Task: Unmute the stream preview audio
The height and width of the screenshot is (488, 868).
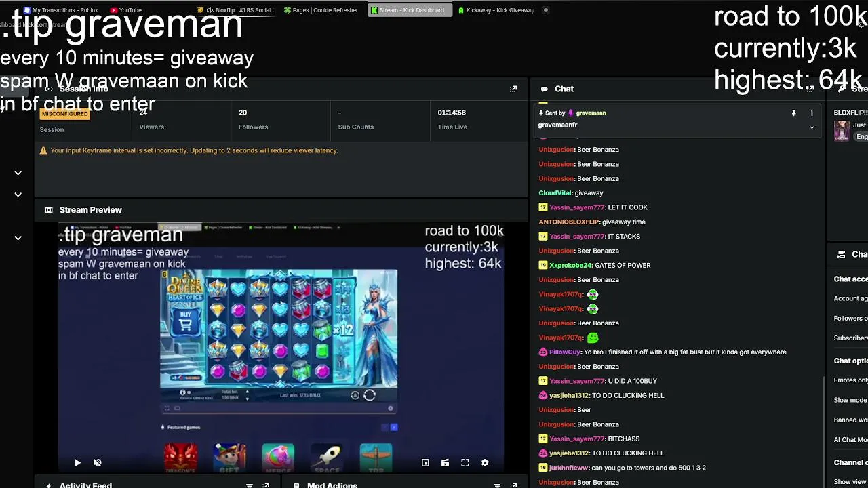Action: click(x=97, y=463)
